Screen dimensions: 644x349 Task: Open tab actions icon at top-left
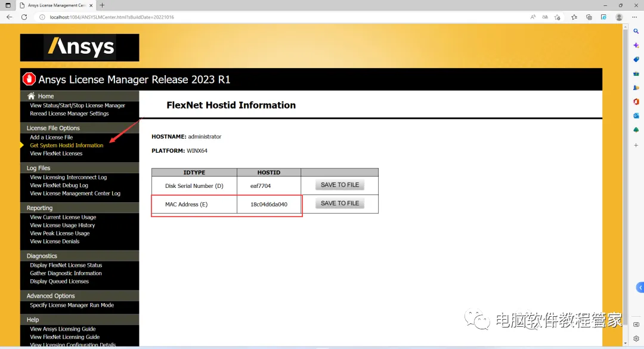pyautogui.click(x=8, y=5)
